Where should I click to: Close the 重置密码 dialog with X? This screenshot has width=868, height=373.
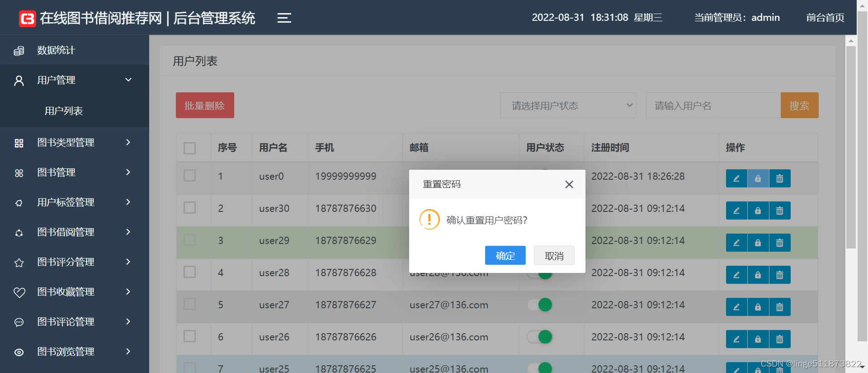(x=569, y=184)
